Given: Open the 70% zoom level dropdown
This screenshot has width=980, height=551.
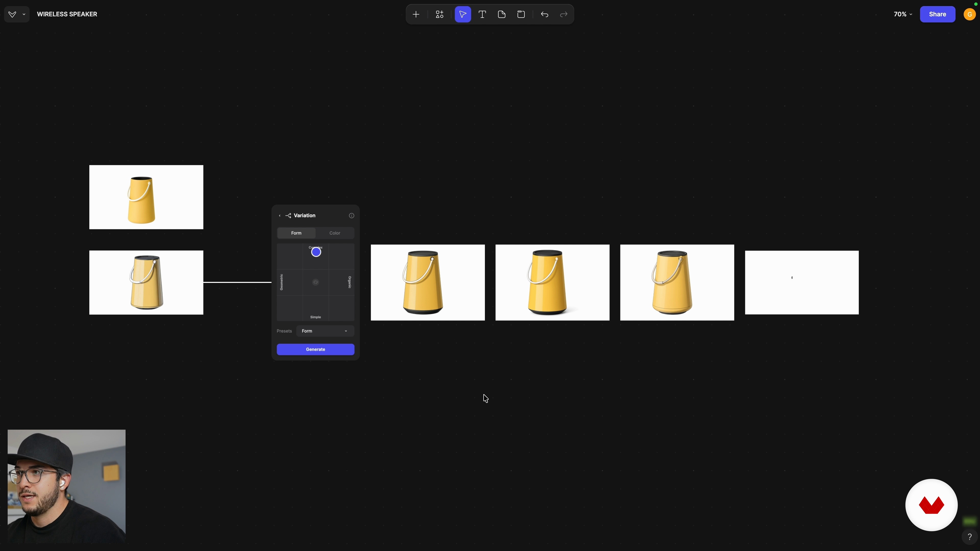Looking at the screenshot, I should (902, 15).
